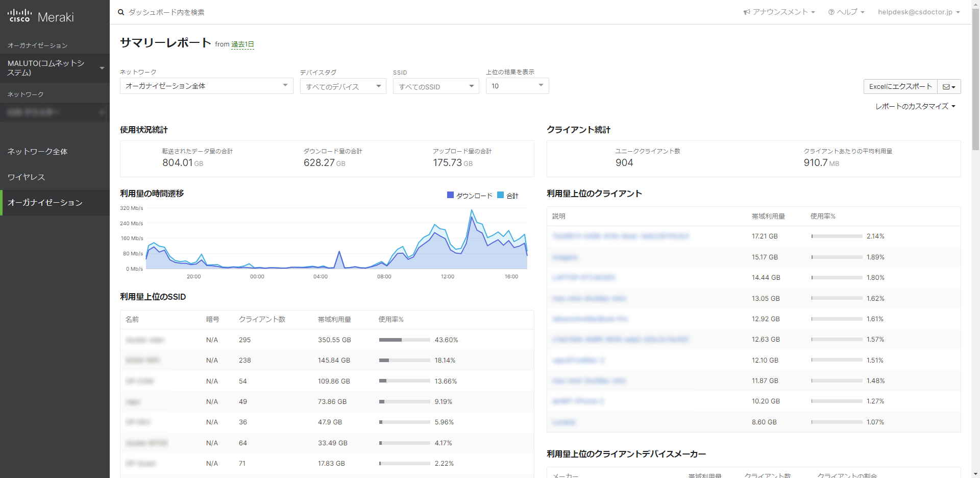
Task: Click the 暗号 column header
Action: click(212, 319)
